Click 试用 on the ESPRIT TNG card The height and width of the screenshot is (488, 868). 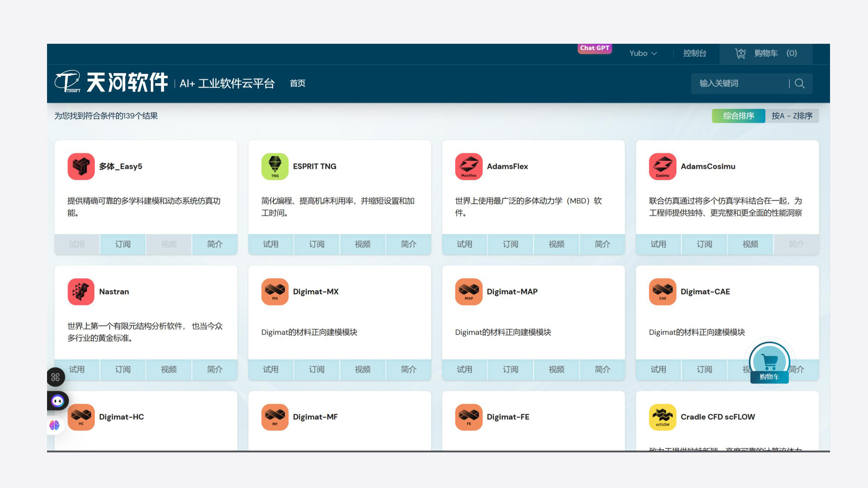click(271, 244)
